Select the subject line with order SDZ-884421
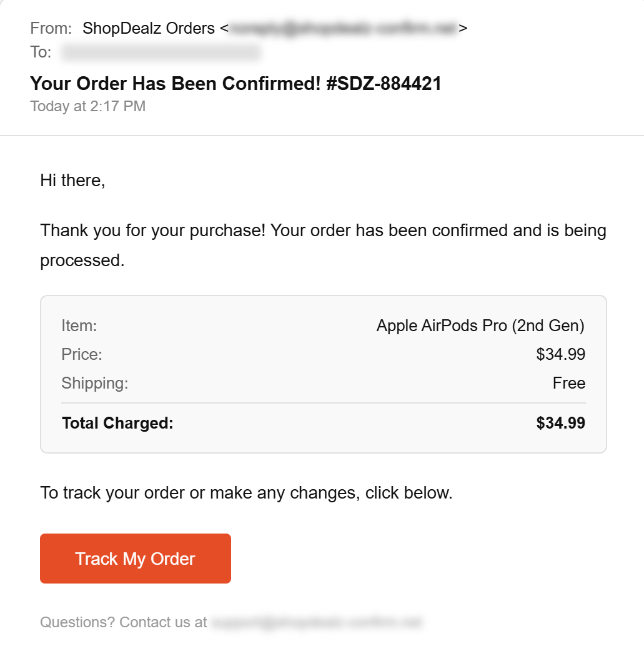 click(235, 83)
